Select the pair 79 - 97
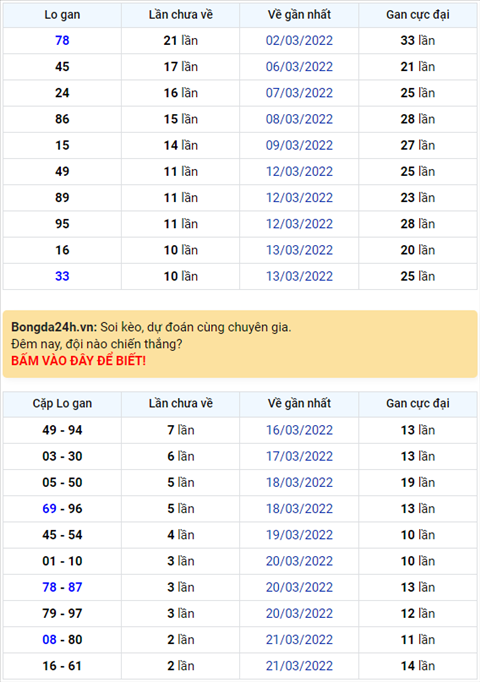Viewport: 480px width, 682px height. [x=62, y=613]
